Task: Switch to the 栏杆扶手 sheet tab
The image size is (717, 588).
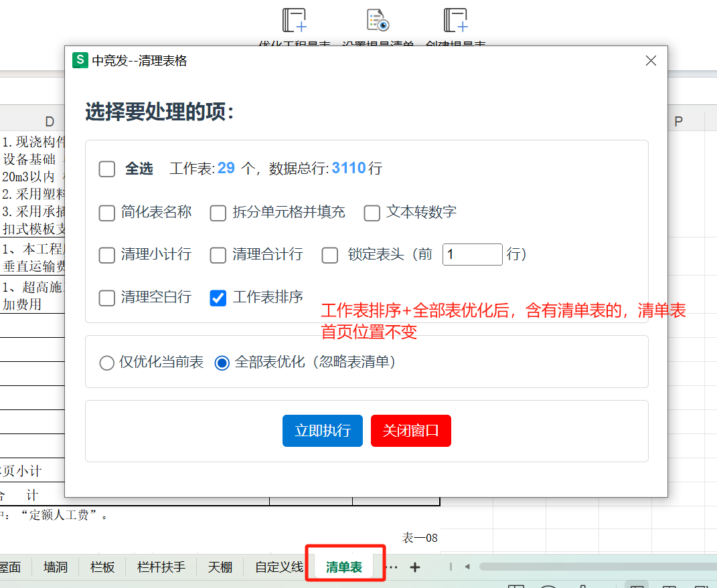Action: click(x=161, y=567)
